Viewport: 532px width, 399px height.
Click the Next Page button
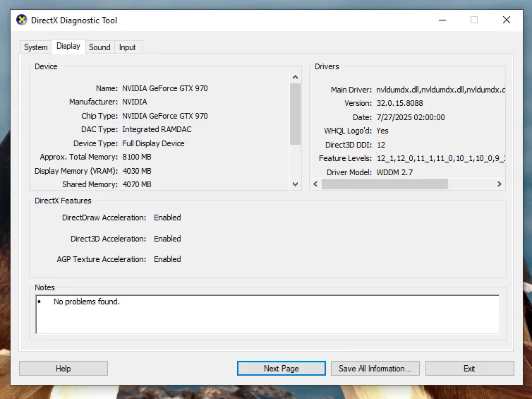click(282, 369)
